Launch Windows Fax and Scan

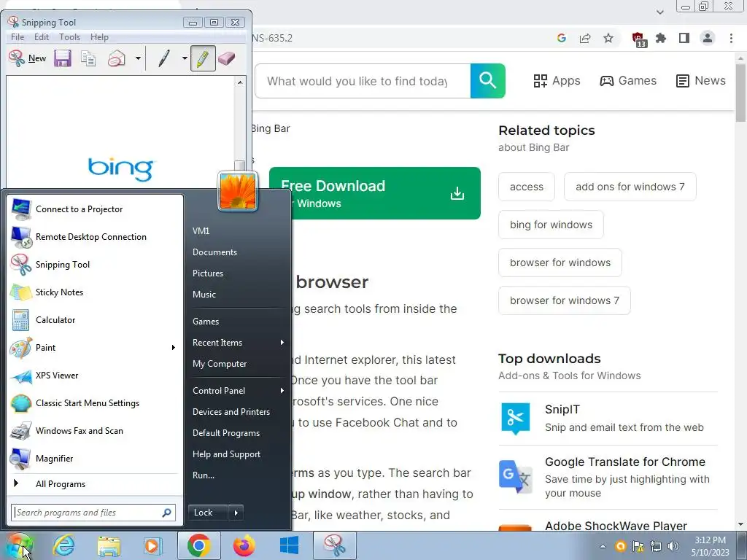point(94,430)
